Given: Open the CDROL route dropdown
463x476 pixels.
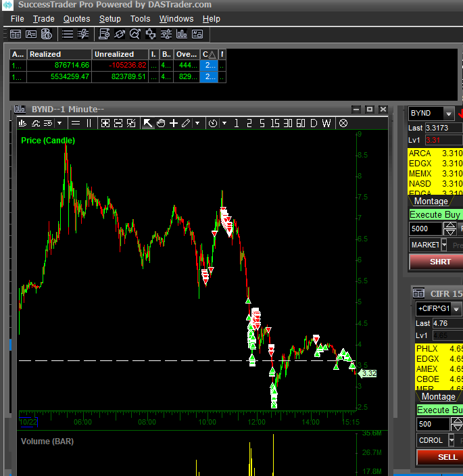Looking at the screenshot, I should point(452,440).
